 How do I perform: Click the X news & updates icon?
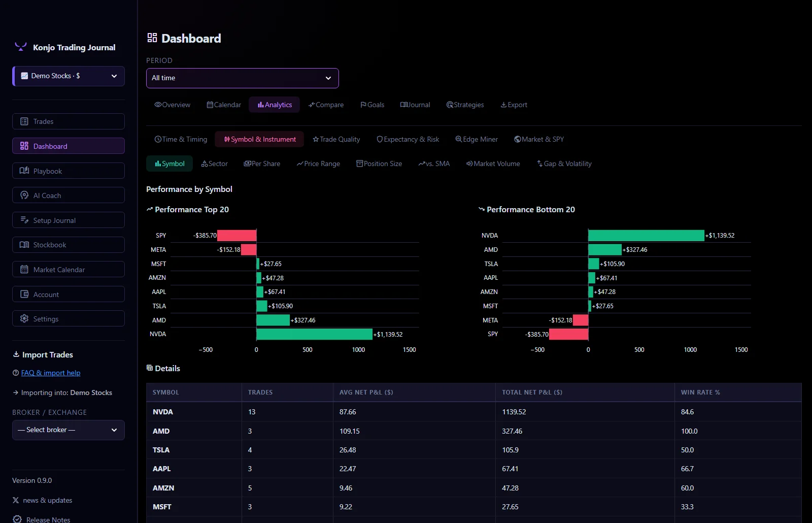click(x=16, y=500)
